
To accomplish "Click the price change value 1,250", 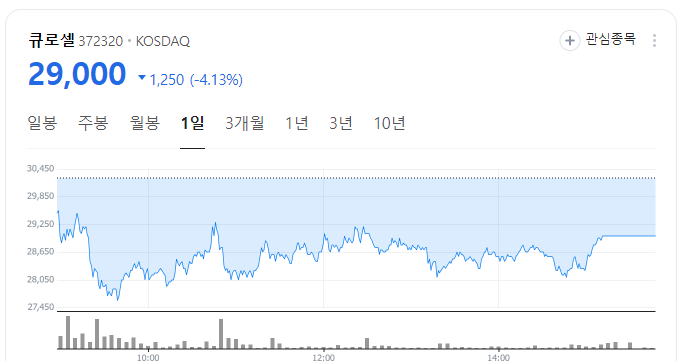I will (x=167, y=80).
